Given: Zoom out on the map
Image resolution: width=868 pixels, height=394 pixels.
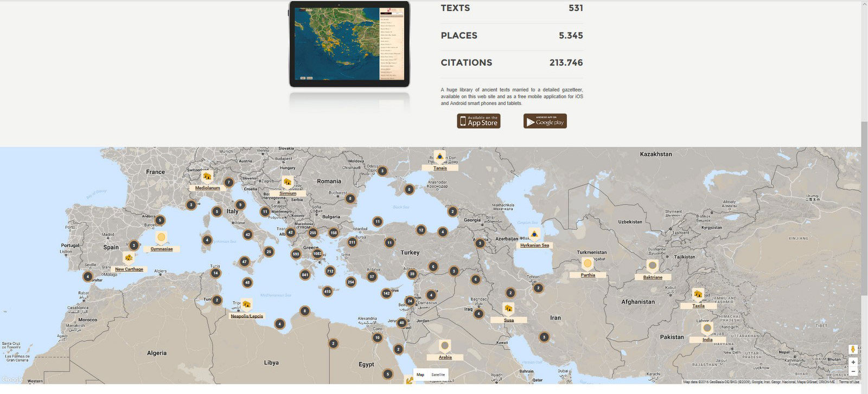Looking at the screenshot, I should click(853, 372).
